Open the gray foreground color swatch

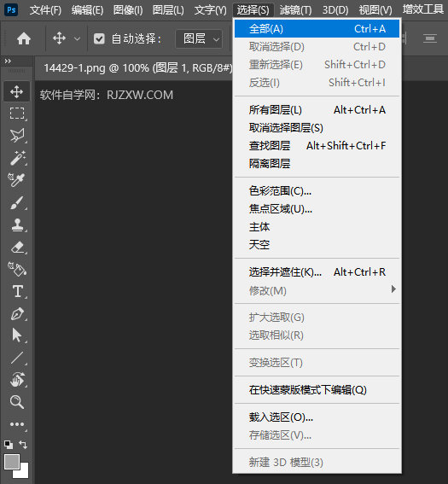pyautogui.click(x=12, y=462)
